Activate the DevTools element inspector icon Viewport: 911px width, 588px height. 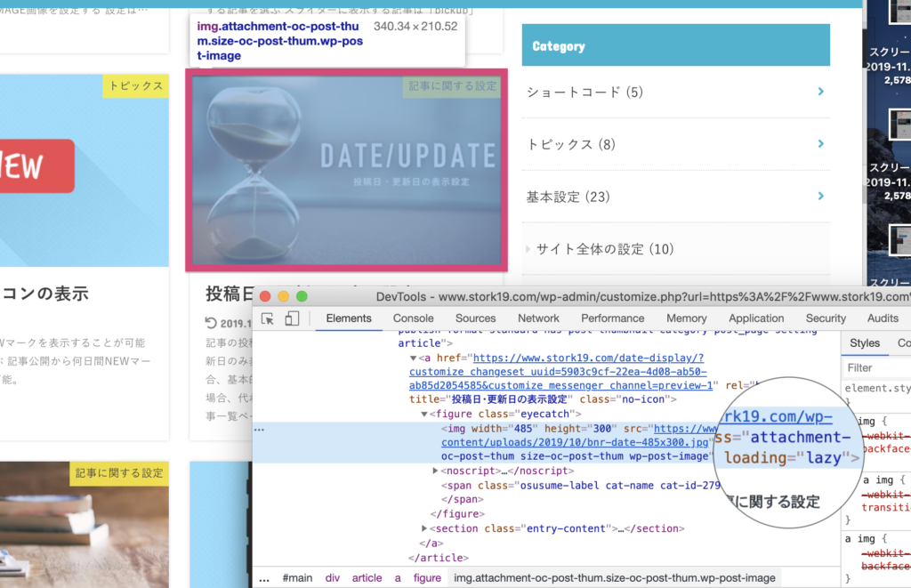click(268, 318)
